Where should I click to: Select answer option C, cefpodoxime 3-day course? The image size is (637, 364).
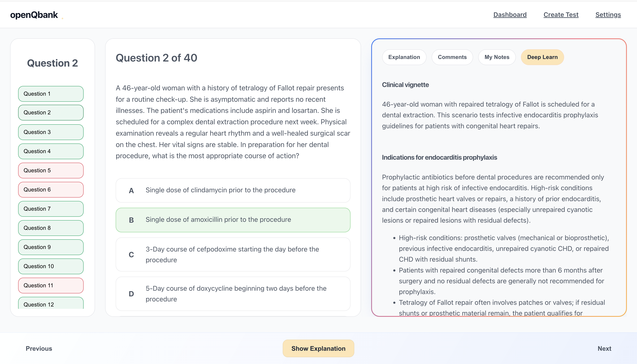(233, 254)
